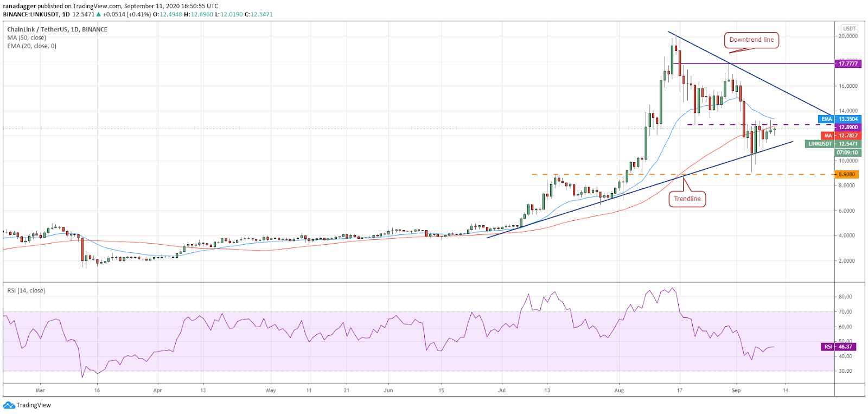
Task: Click the USDT currency button on price axis
Action: [x=849, y=29]
